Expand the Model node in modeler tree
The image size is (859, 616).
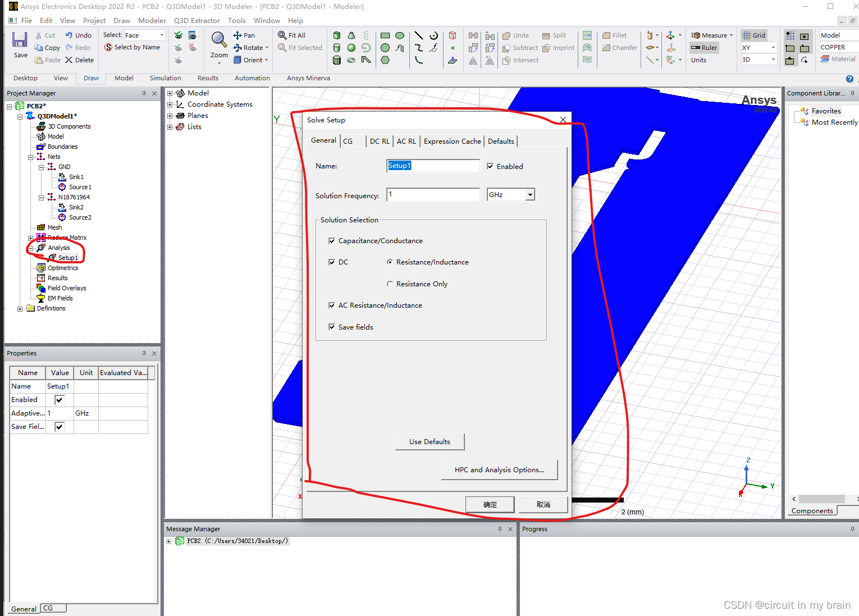pos(170,93)
